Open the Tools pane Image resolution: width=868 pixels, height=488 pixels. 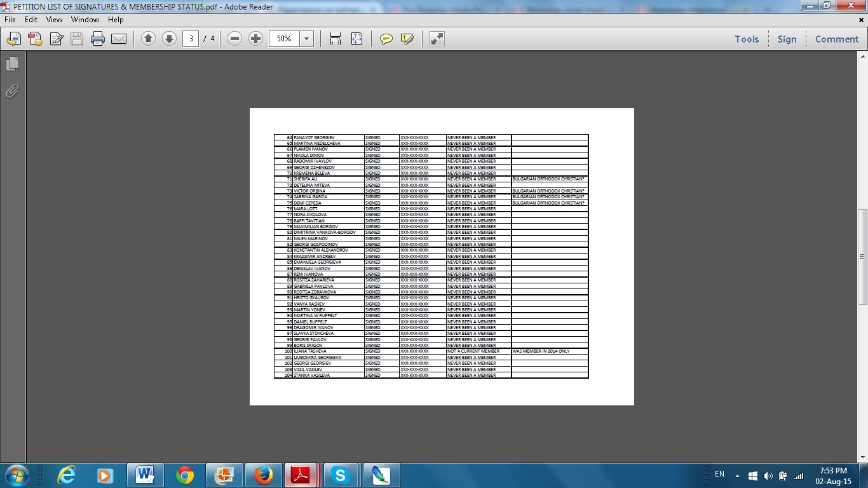tap(747, 39)
